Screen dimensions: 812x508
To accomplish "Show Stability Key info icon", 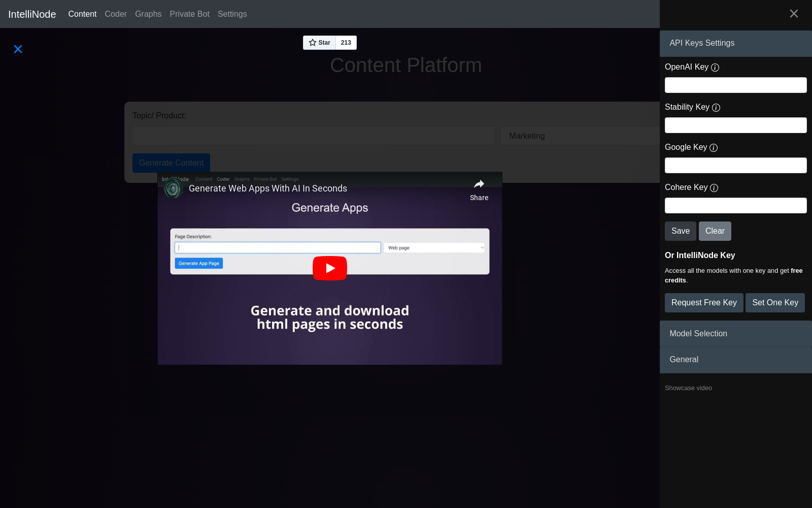I will (x=716, y=108).
